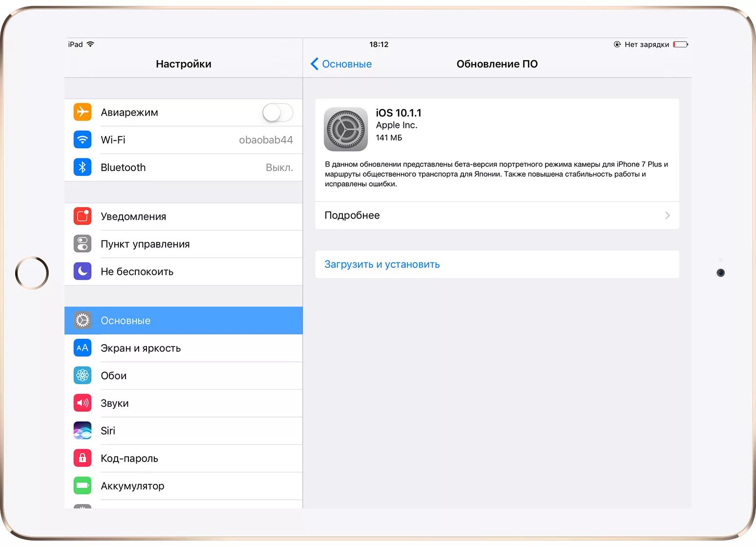Tap Подробнее to read update details
Viewport: 756px width, 547px height.
[497, 215]
